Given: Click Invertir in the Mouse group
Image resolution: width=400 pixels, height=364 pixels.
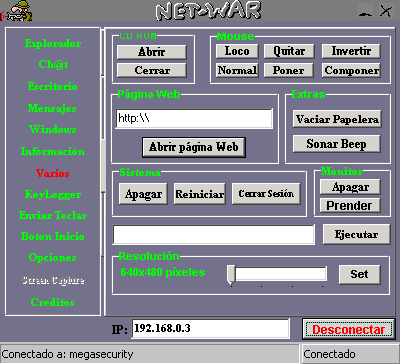Looking at the screenshot, I should click(351, 51).
